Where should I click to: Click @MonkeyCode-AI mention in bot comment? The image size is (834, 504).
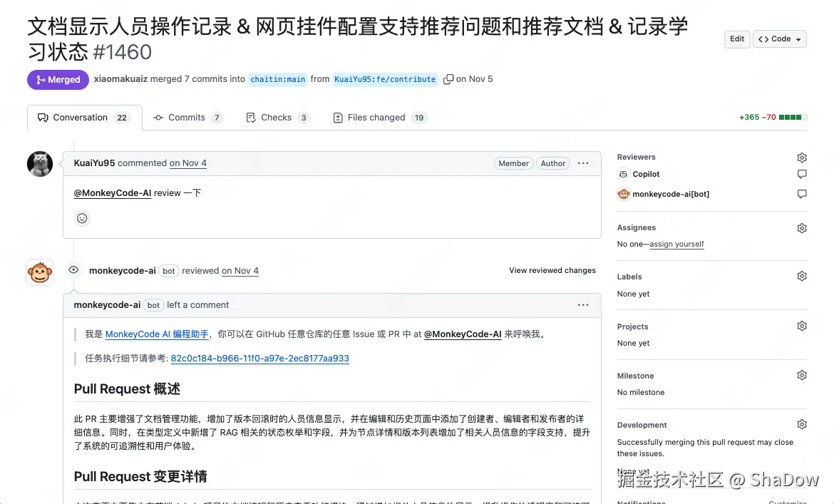[463, 334]
